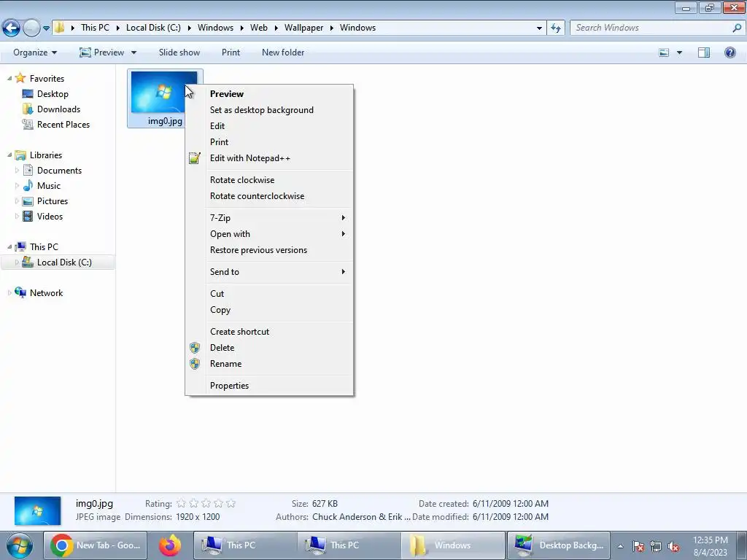
Task: Select the Pictures library
Action: click(x=53, y=201)
